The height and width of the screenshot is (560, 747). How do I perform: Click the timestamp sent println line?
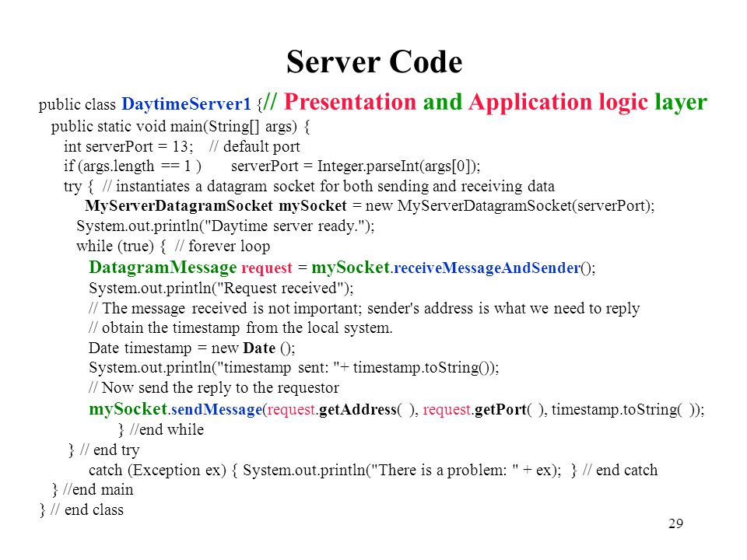tap(294, 368)
